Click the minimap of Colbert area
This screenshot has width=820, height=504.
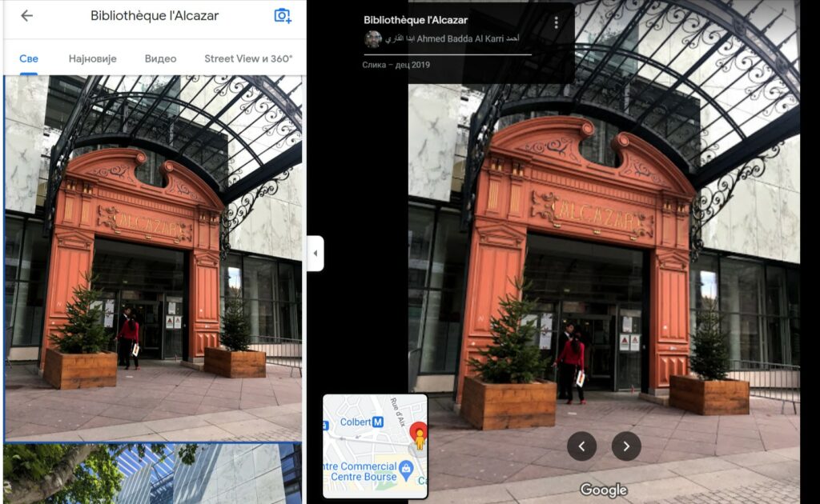pos(375,446)
